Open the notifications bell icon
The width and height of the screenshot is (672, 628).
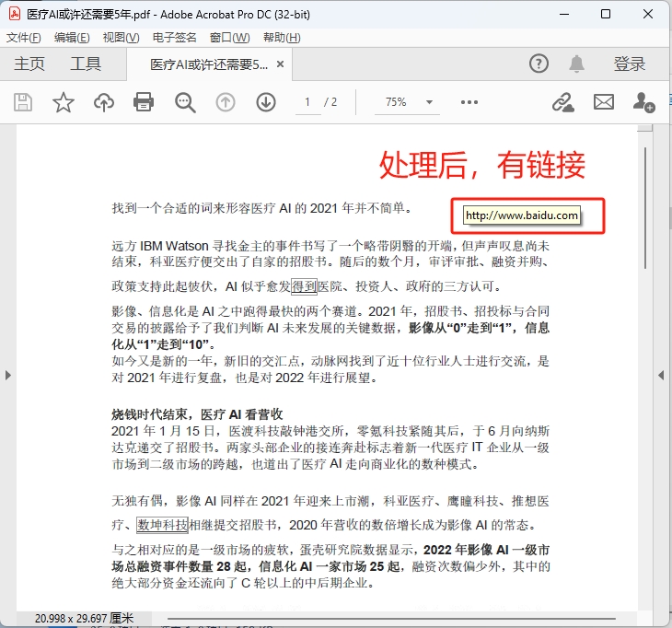point(576,64)
